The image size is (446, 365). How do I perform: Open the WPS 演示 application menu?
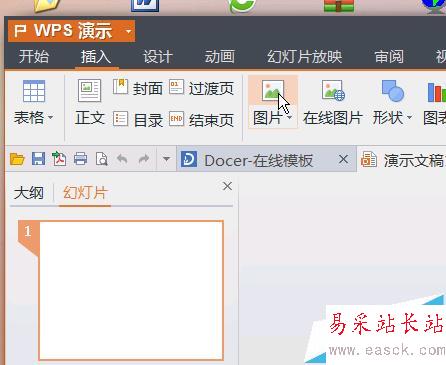coord(71,31)
